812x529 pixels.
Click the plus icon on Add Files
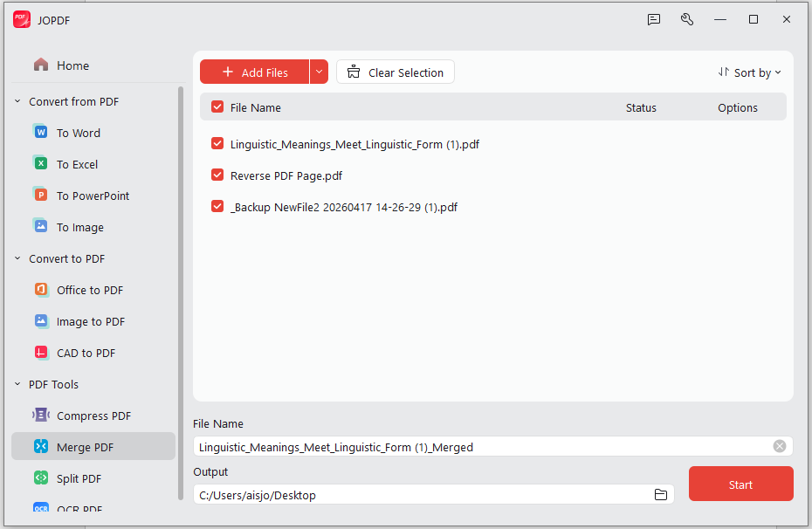228,72
